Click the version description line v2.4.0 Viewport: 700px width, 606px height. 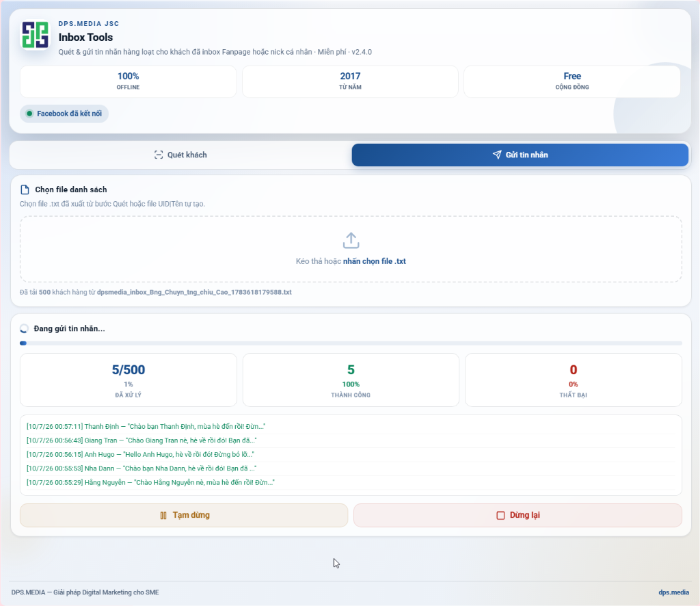click(215, 52)
